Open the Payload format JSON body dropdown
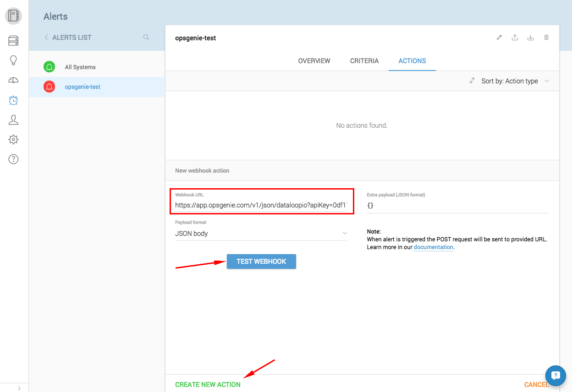 click(261, 234)
